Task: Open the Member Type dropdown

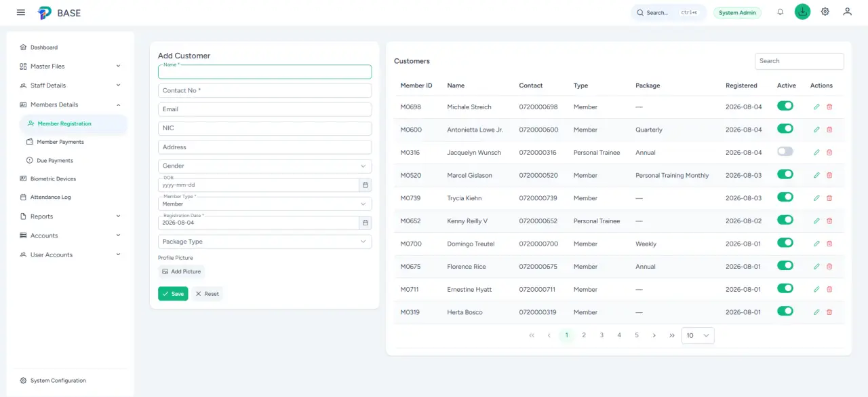Action: tap(264, 204)
